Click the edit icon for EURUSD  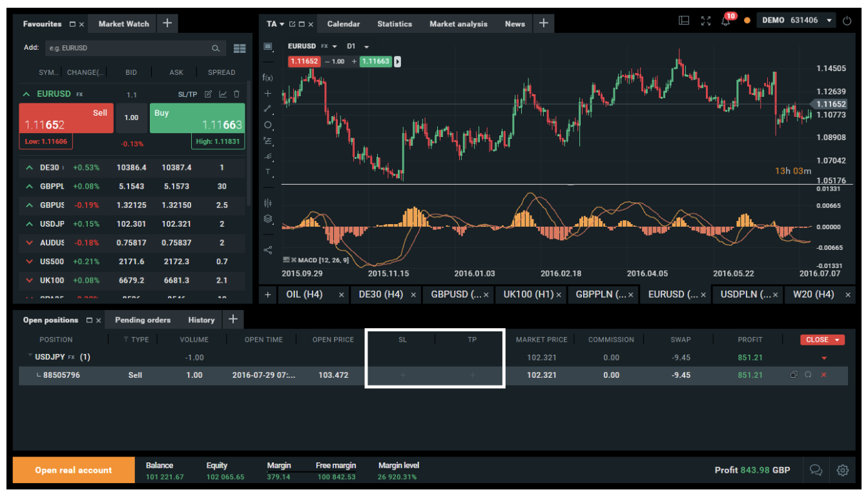point(208,94)
